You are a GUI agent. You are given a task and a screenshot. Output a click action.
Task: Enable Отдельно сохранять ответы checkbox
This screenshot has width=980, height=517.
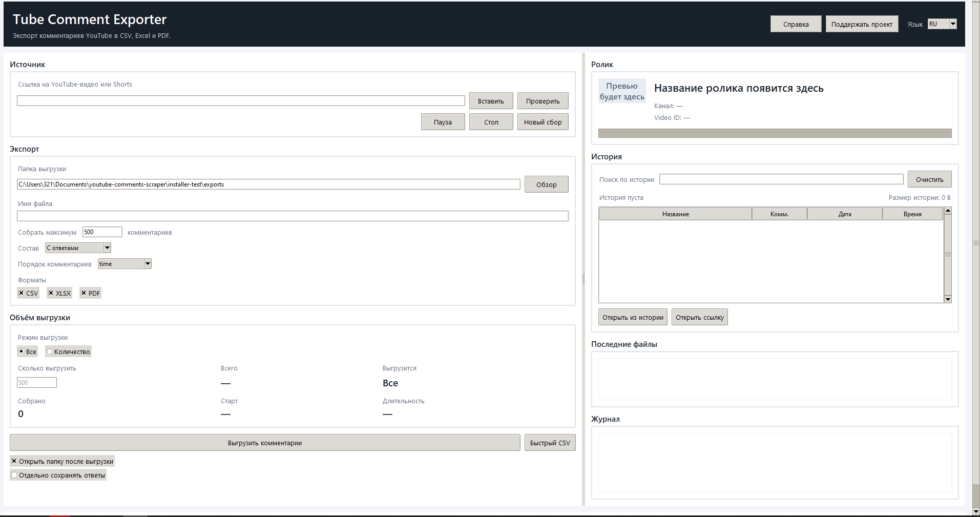click(14, 475)
